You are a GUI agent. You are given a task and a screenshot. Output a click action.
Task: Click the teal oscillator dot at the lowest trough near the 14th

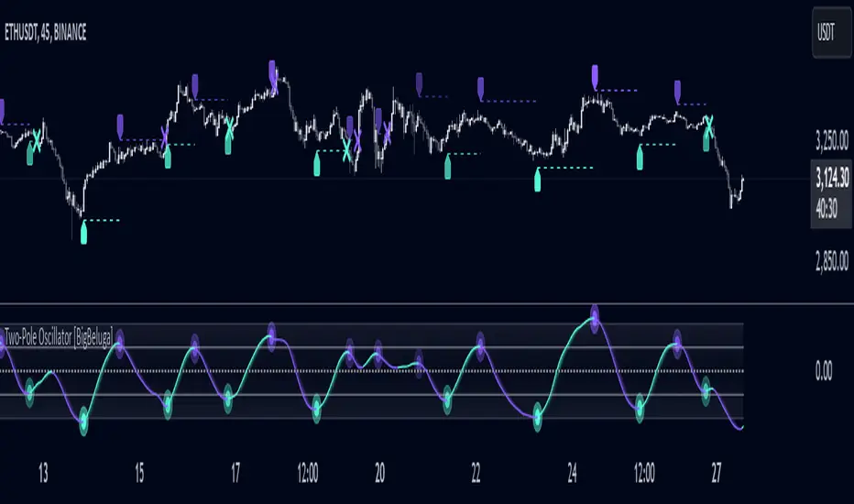tap(83, 422)
